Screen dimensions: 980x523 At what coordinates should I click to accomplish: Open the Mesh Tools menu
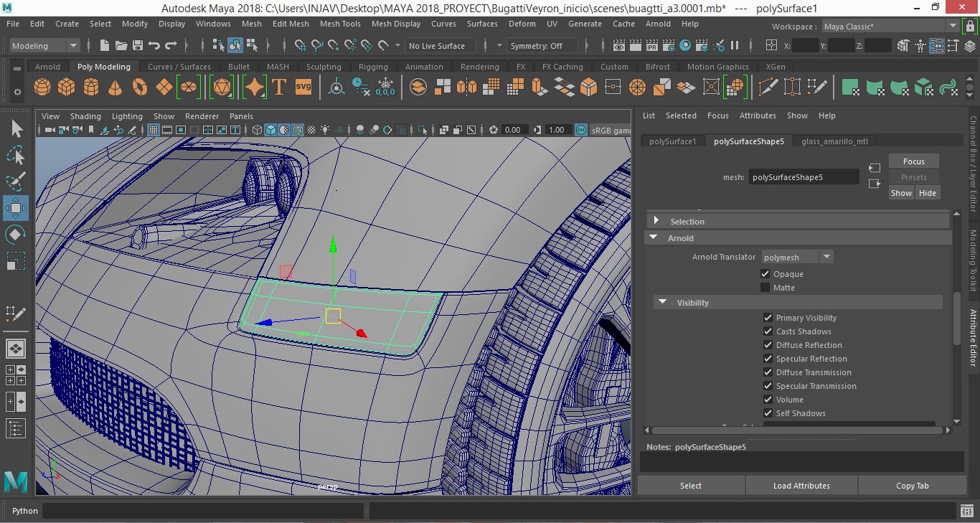[x=340, y=24]
